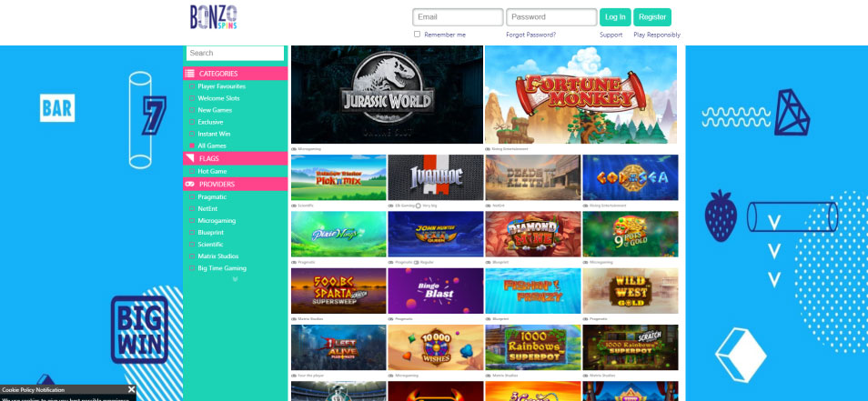868x401 pixels.
Task: Open the Bingo Blast game
Action: 436,291
